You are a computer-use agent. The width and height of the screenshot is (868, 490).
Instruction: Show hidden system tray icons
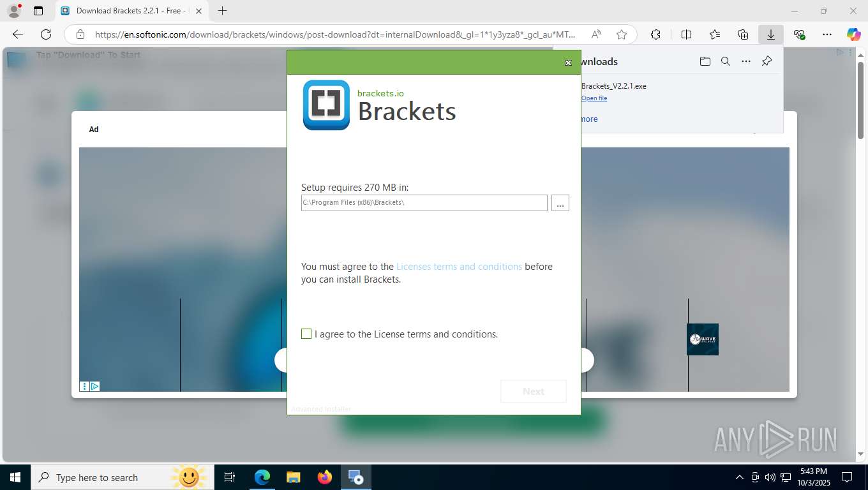click(740, 477)
